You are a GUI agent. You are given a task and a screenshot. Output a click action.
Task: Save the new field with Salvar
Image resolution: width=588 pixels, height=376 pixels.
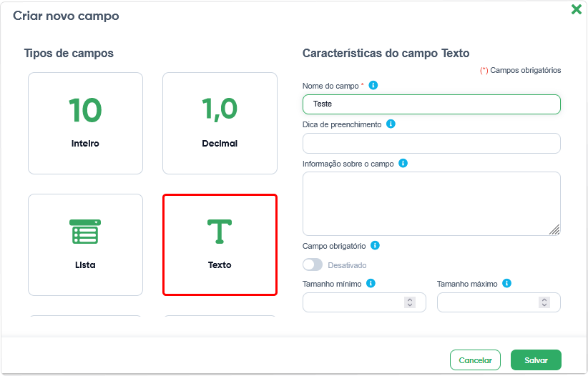pos(536,360)
